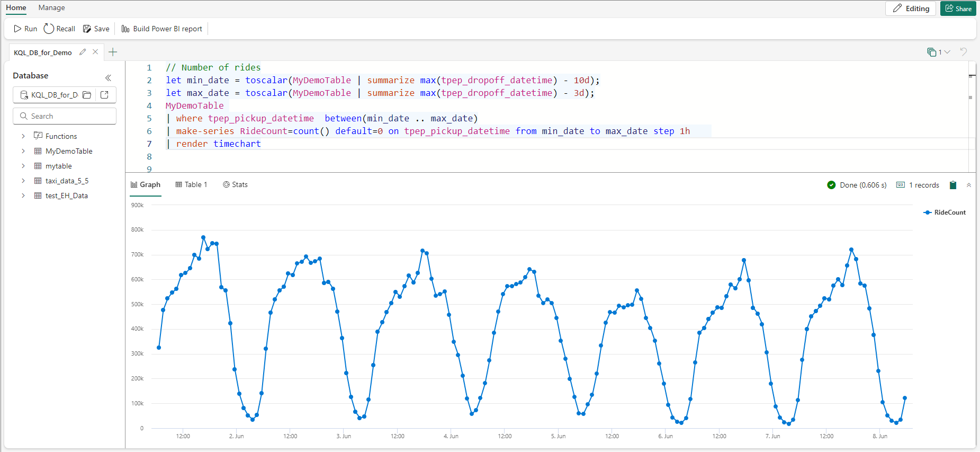Save the query

click(x=96, y=29)
